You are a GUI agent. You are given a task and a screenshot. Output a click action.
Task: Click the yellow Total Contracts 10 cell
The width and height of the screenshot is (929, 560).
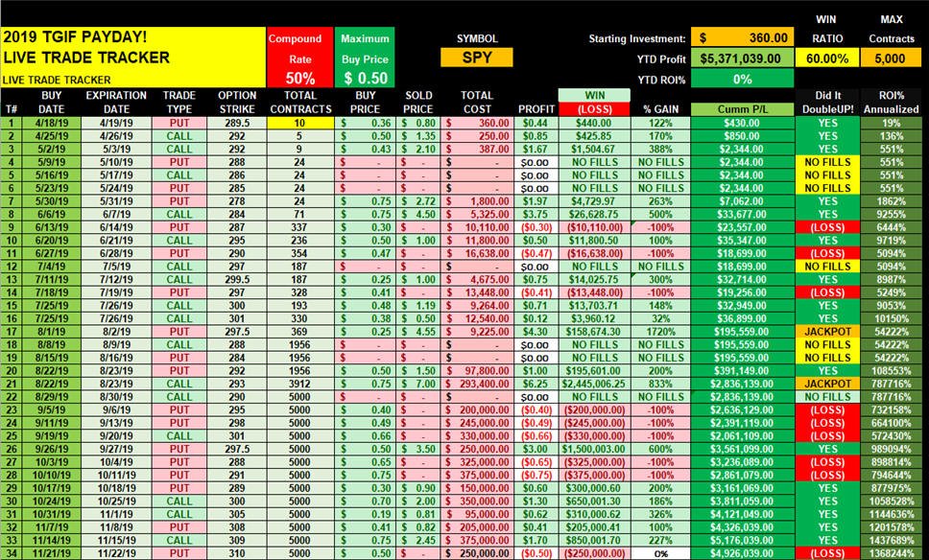(x=299, y=123)
